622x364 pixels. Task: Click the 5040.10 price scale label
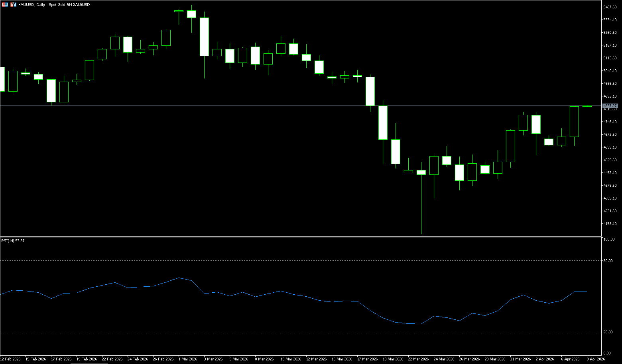[610, 71]
